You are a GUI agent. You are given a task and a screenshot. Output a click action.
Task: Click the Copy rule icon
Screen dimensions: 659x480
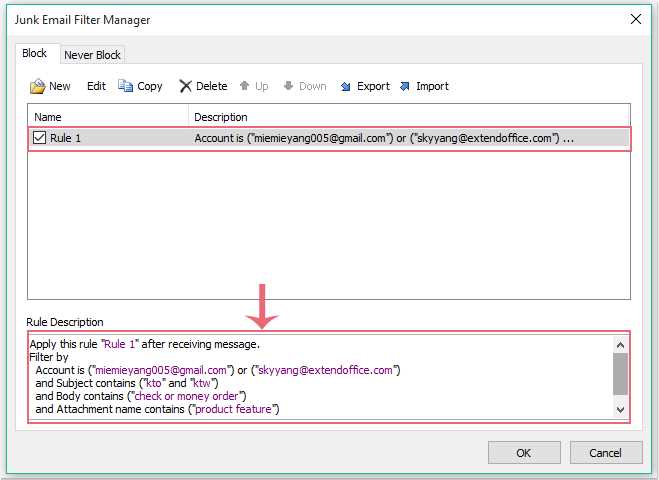pos(125,85)
